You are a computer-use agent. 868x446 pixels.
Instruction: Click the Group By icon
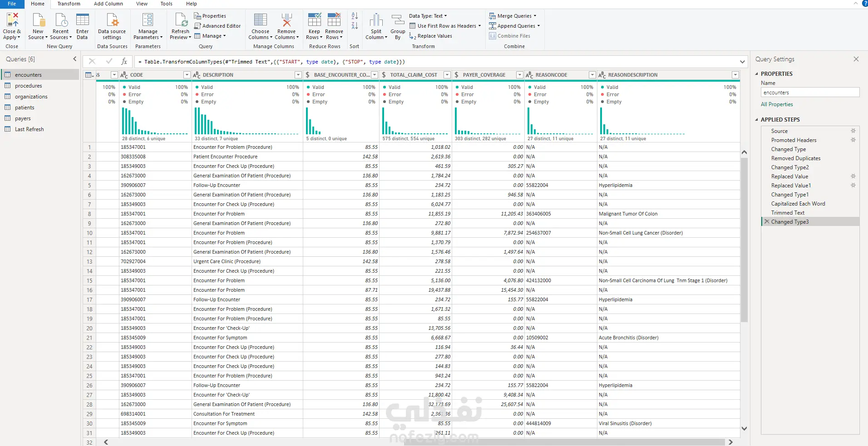[398, 20]
